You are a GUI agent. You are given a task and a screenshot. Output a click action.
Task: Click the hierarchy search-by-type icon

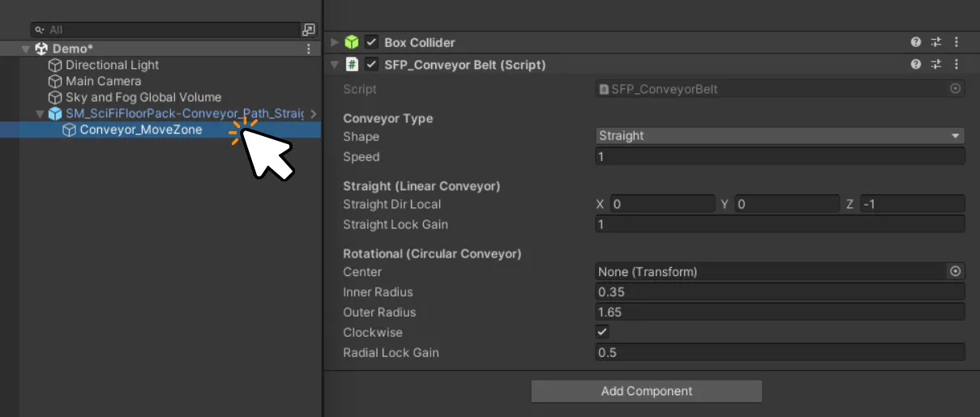tap(308, 30)
